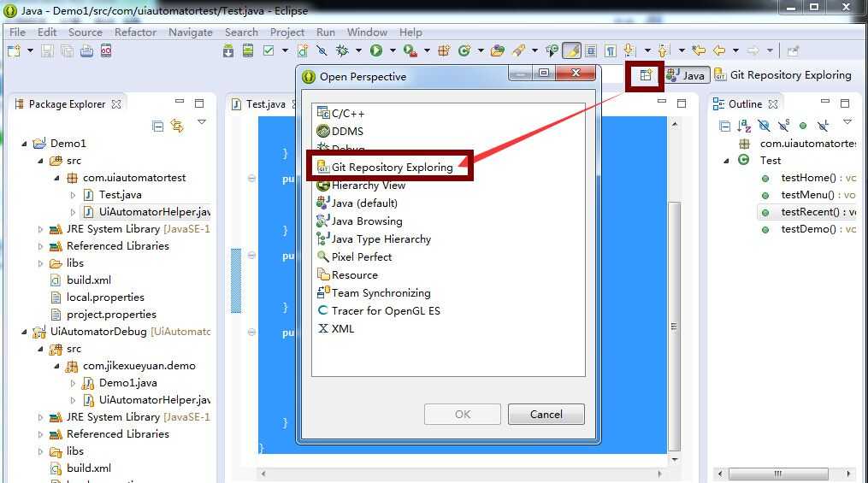868x483 pixels.
Task: Maximize the Package Explorer view
Action: pyautogui.click(x=199, y=103)
